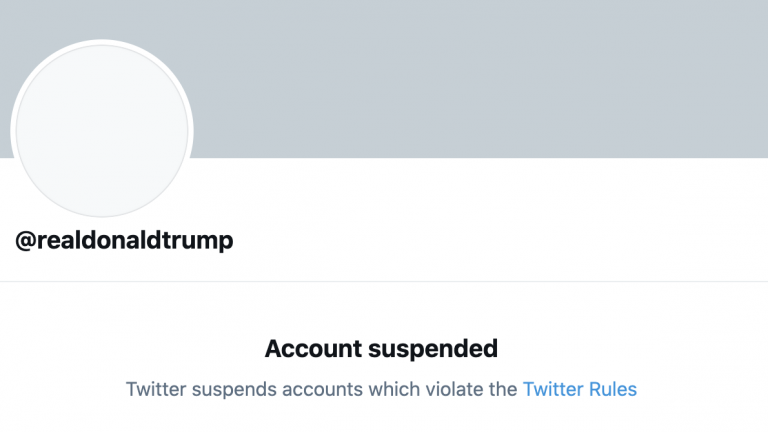
Task: Click the word "suspended" in the heading
Action: [x=442, y=349]
